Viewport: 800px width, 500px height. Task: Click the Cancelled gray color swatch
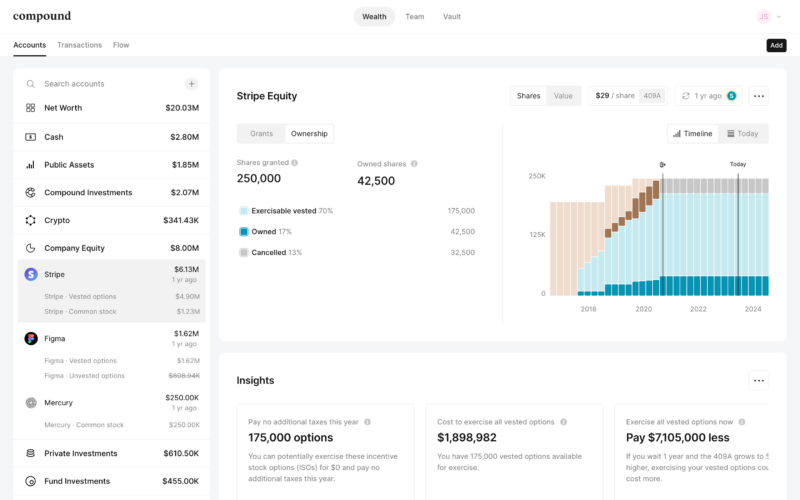coord(244,253)
